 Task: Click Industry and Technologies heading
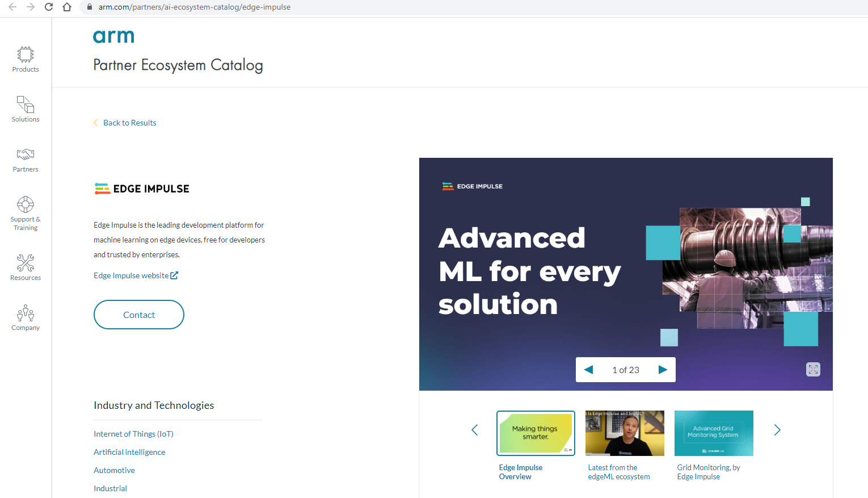click(154, 405)
